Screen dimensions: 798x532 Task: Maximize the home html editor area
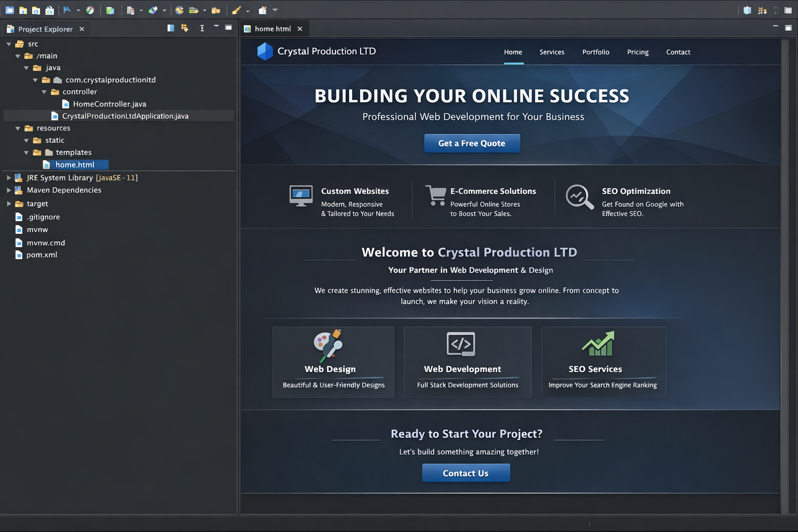point(788,28)
